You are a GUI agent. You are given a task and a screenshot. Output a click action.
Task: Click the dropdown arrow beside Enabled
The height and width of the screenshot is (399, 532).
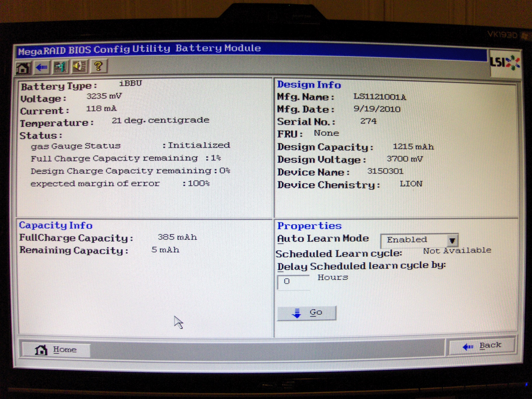pyautogui.click(x=452, y=241)
